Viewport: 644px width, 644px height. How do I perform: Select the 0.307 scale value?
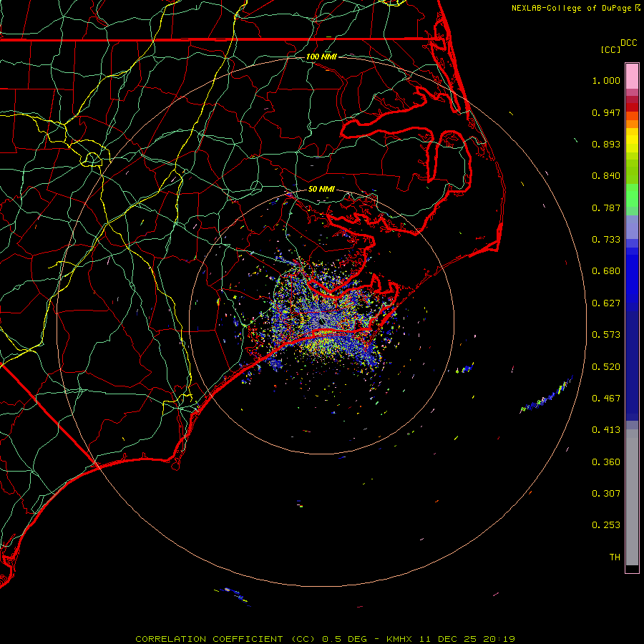[x=606, y=494]
